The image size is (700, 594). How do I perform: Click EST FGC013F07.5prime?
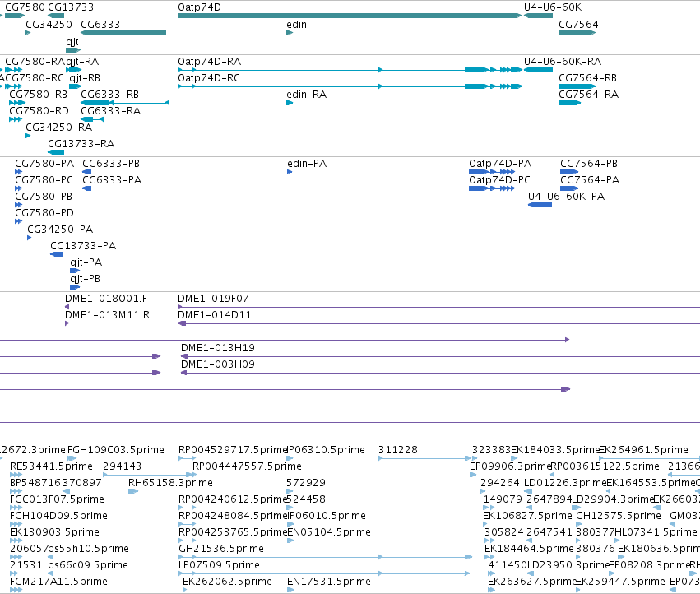point(16,508)
